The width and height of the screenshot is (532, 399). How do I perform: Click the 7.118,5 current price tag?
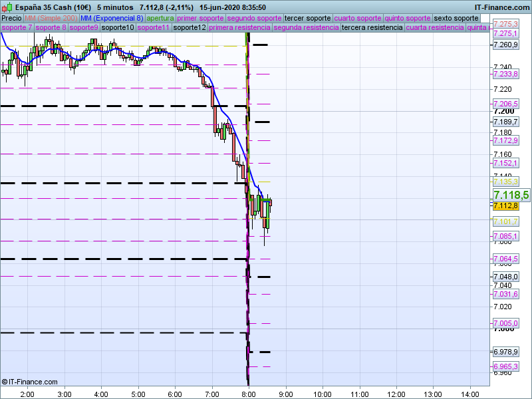pyautogui.click(x=511, y=195)
